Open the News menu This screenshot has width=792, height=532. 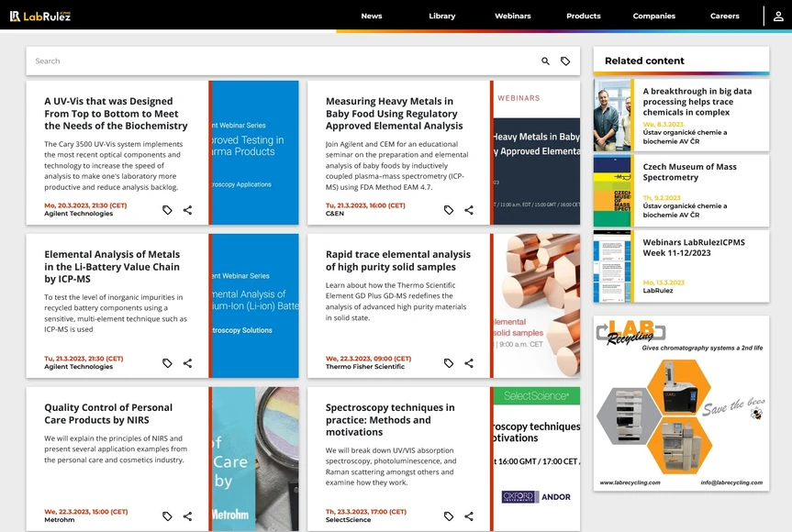click(x=372, y=17)
